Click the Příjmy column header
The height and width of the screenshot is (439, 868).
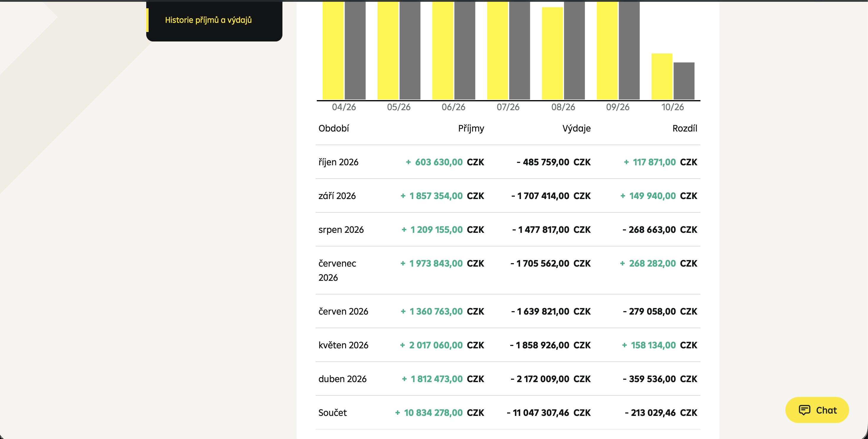pos(471,128)
